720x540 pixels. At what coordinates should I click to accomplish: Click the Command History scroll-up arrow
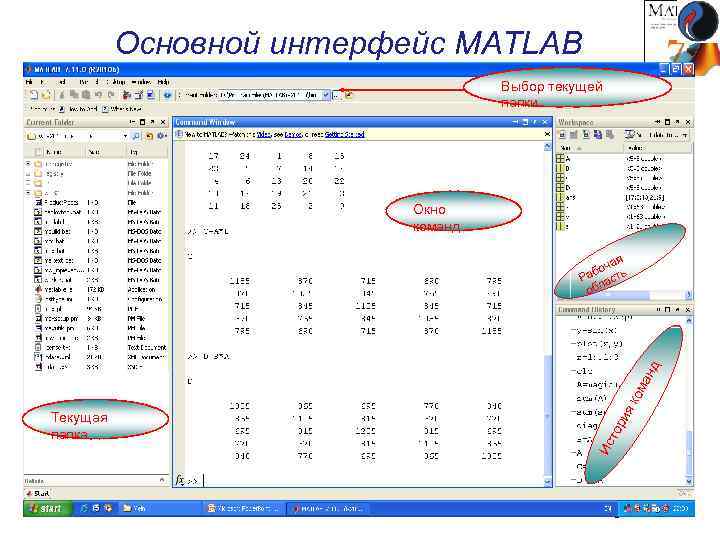pyautogui.click(x=688, y=321)
